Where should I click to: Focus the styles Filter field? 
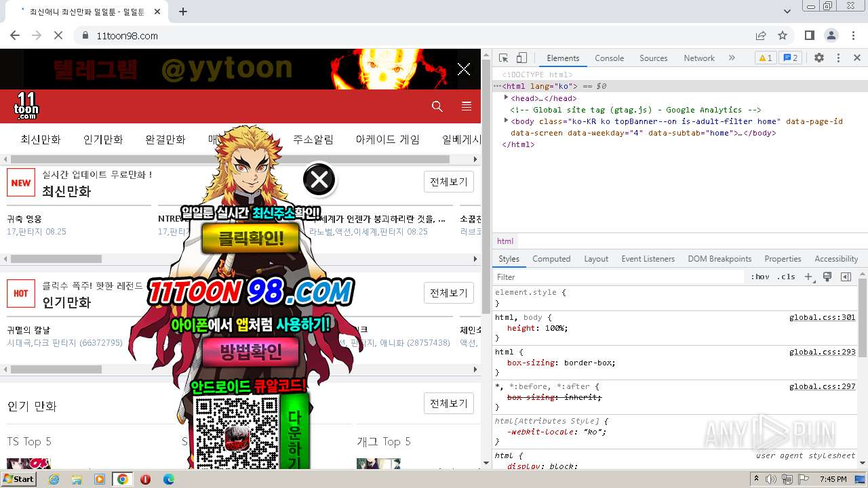click(x=618, y=277)
